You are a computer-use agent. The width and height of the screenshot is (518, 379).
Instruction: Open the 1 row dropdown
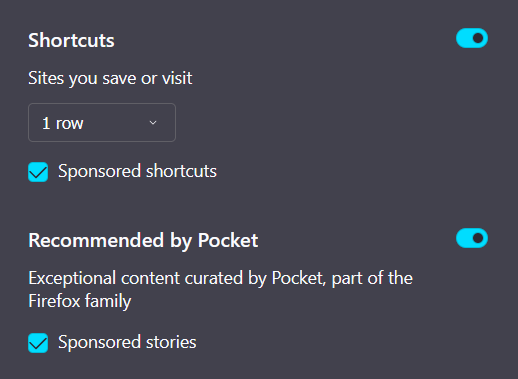pos(102,123)
